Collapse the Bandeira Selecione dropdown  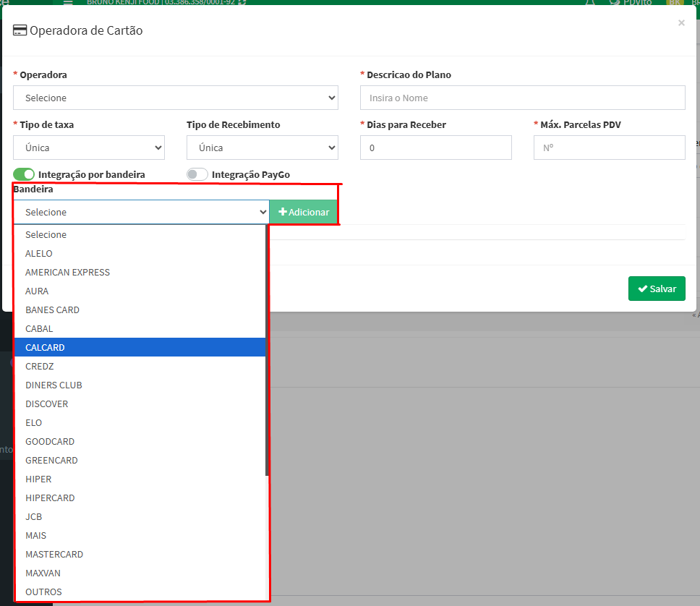142,212
